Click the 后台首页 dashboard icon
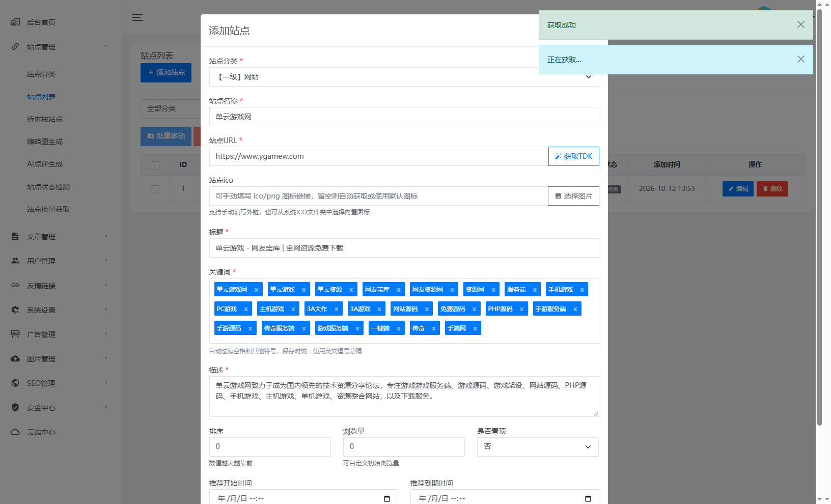Image resolution: width=831 pixels, height=504 pixels. 15,22
